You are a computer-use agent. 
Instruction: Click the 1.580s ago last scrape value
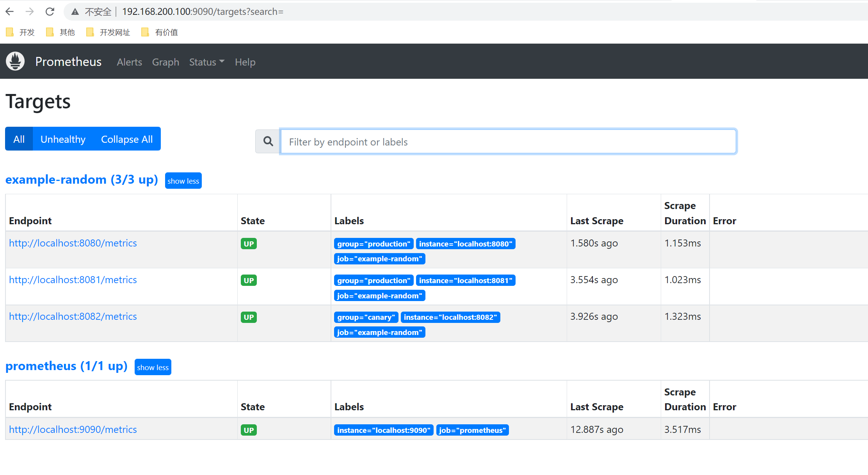tap(594, 243)
